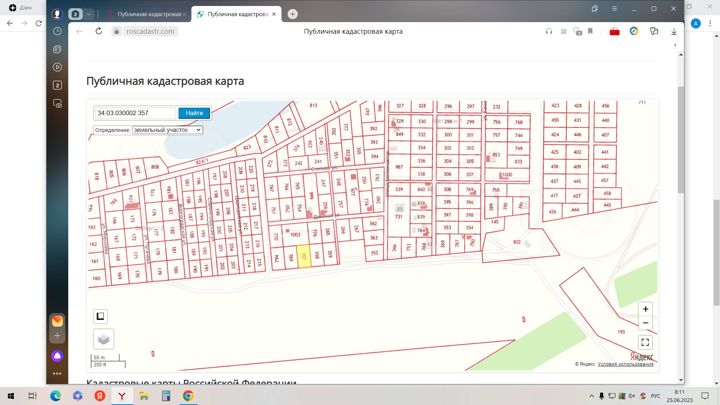Open the земельный участок type dropdown
Image resolution: width=720 pixels, height=405 pixels.
167,130
